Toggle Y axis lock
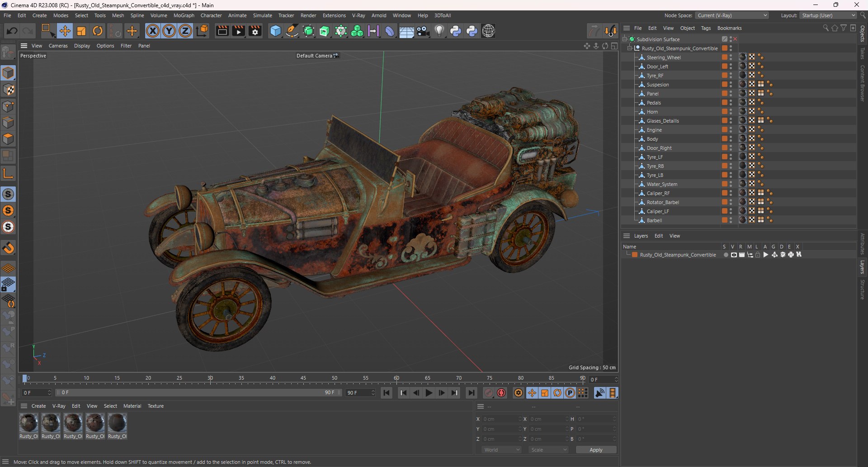Image resolution: width=868 pixels, height=467 pixels. [x=169, y=31]
